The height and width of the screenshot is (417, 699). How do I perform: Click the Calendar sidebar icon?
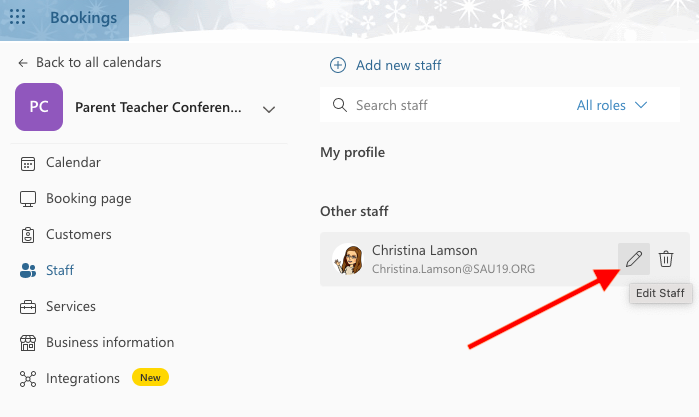pyautogui.click(x=28, y=163)
